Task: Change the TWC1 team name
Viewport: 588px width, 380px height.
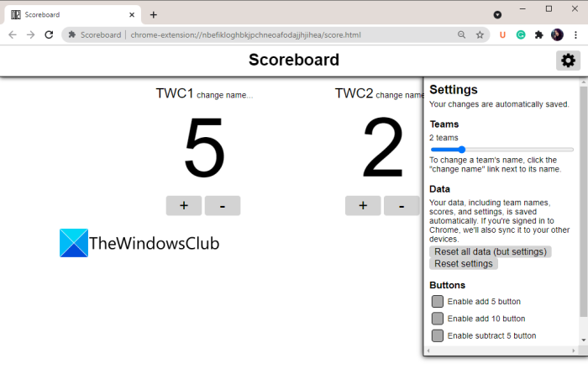Action: (224, 95)
